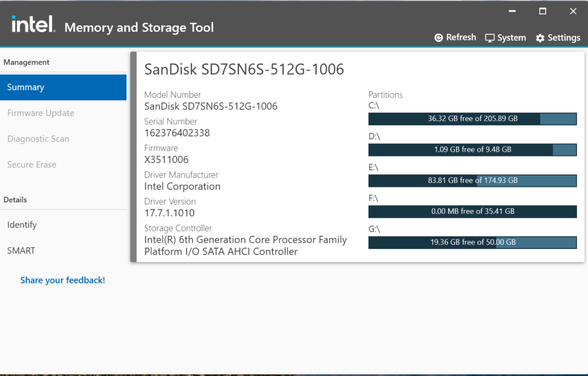Click the Details section header

[15, 200]
